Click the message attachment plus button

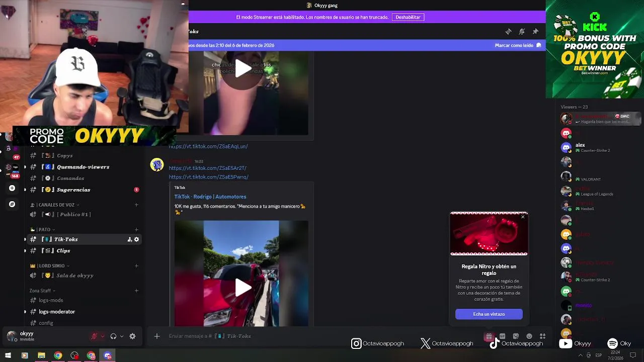coord(157,336)
